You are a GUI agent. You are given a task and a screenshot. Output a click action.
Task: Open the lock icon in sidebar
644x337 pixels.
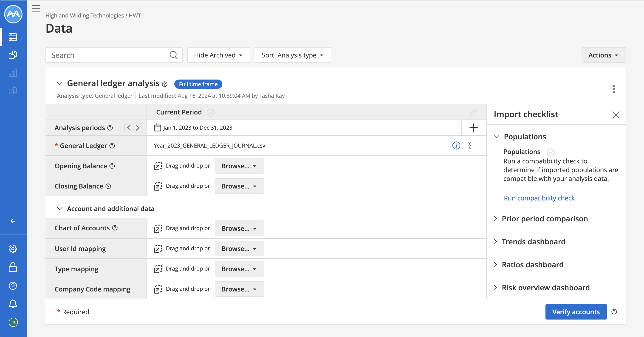pyautogui.click(x=13, y=267)
